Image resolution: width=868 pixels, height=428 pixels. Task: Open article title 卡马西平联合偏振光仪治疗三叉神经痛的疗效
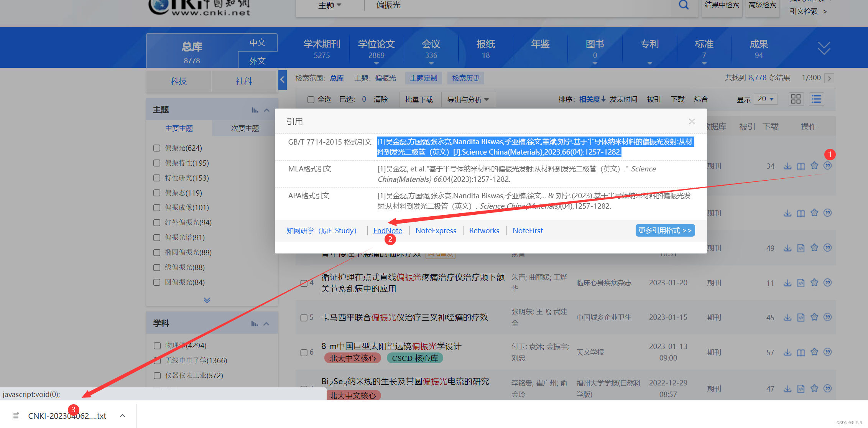click(404, 318)
